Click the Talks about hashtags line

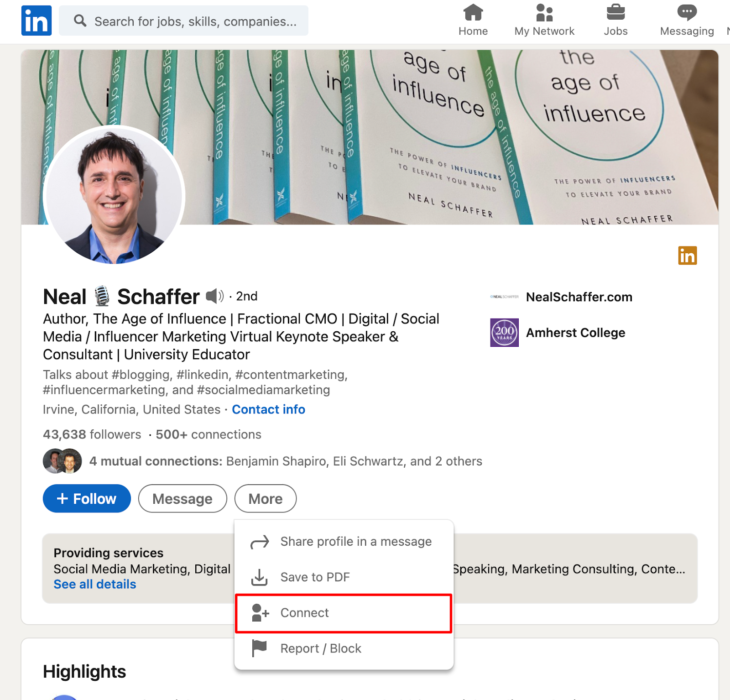pyautogui.click(x=195, y=382)
